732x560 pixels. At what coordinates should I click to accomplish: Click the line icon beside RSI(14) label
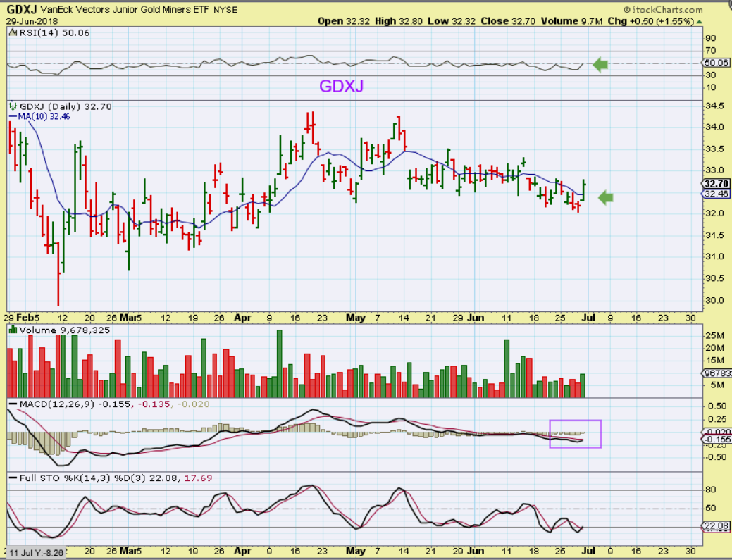(x=13, y=32)
